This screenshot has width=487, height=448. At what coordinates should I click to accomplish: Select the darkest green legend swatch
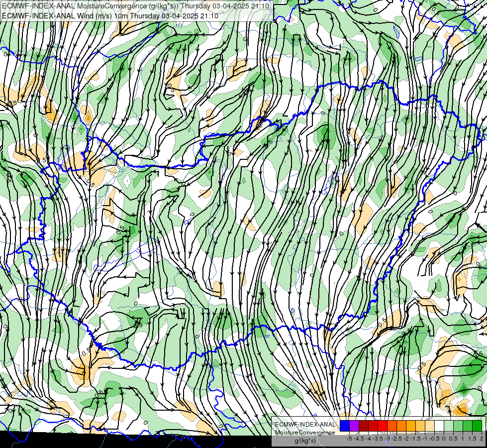point(477,426)
